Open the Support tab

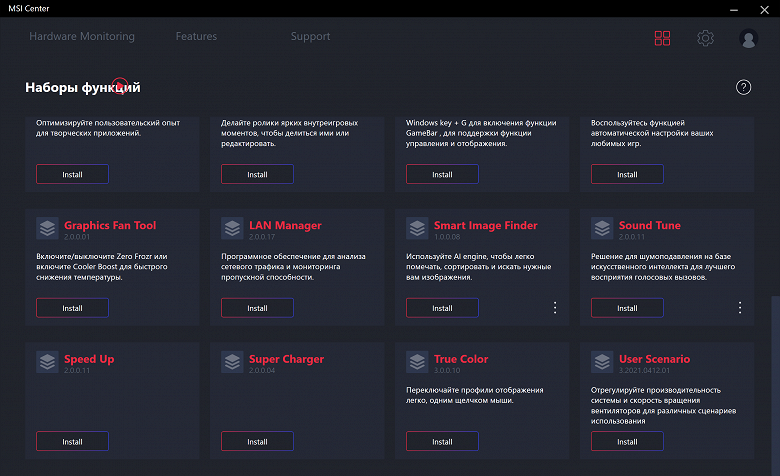(310, 37)
